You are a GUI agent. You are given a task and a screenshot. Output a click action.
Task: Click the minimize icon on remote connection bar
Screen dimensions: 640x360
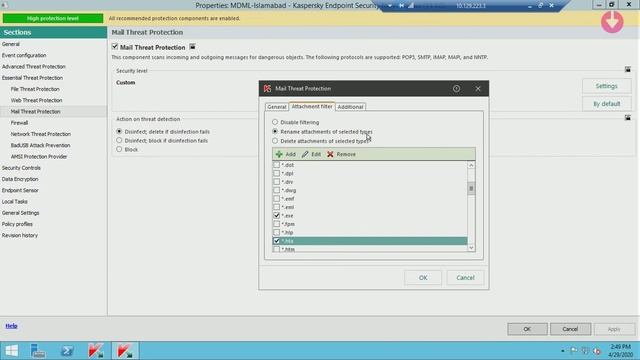click(x=530, y=6)
